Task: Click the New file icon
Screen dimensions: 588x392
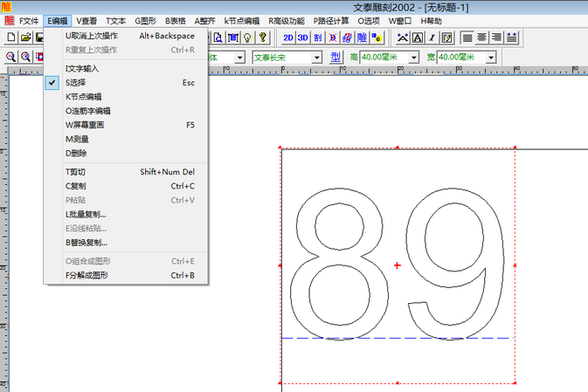Action: (10, 38)
